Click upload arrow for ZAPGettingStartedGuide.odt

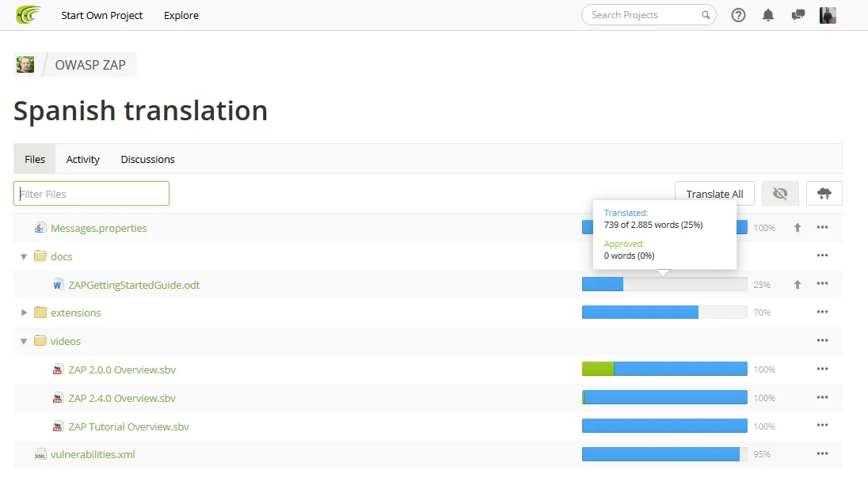click(x=798, y=284)
